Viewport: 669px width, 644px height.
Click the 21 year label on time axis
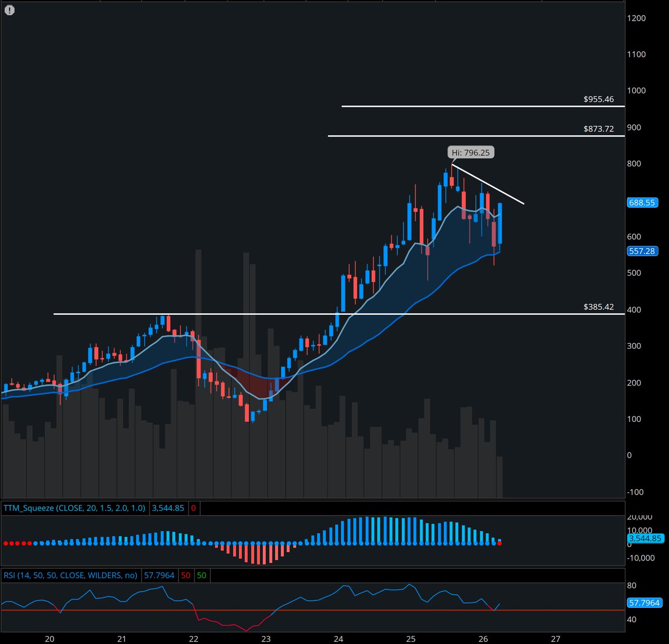122,639
